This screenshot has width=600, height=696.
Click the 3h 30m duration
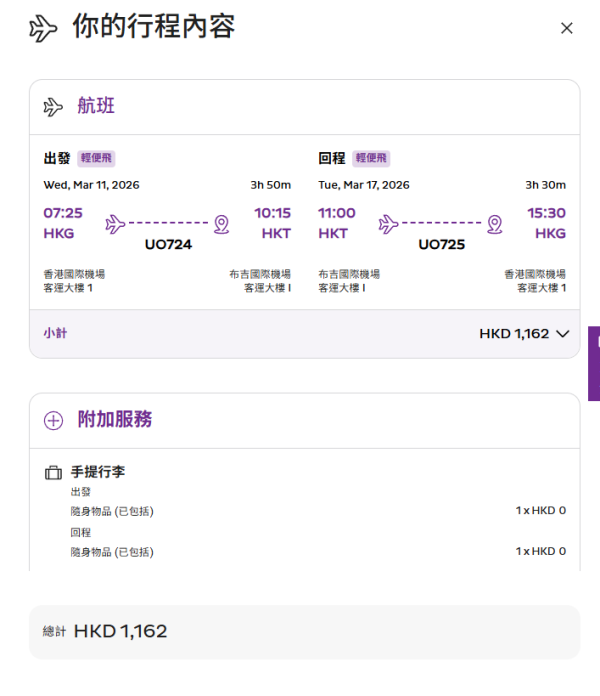coord(546,185)
